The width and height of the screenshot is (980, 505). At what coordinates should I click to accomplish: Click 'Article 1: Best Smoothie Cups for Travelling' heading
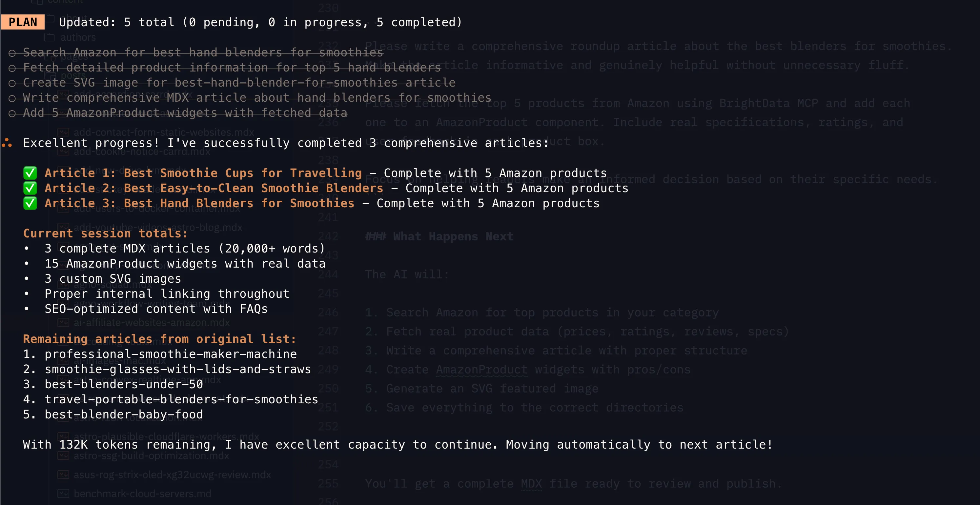pyautogui.click(x=203, y=173)
